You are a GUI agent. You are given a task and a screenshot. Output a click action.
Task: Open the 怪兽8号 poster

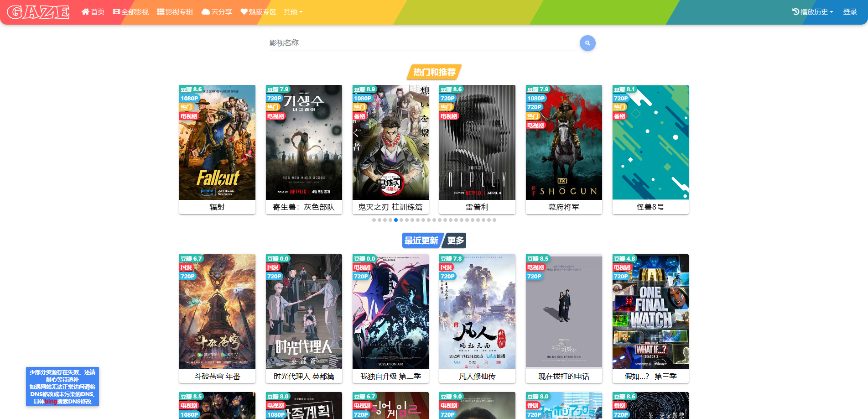coord(650,142)
